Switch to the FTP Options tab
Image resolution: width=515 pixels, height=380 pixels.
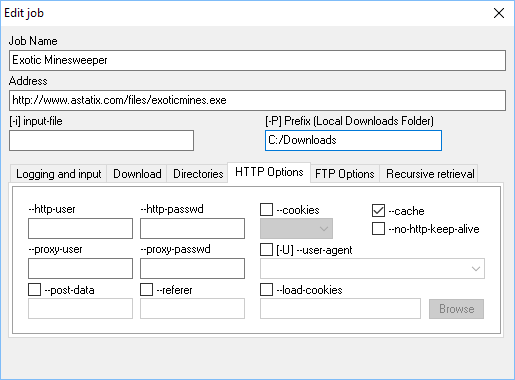click(x=345, y=174)
